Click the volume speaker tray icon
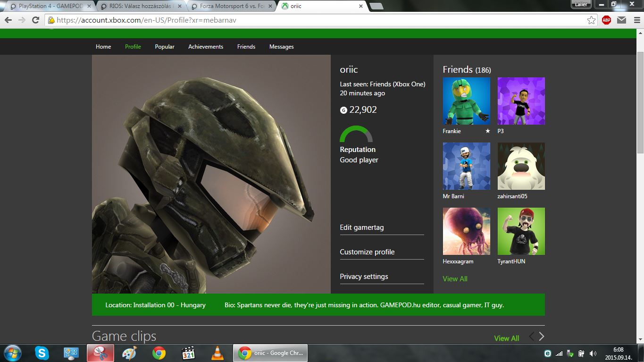Viewport: 644px width, 362px height. pyautogui.click(x=593, y=353)
